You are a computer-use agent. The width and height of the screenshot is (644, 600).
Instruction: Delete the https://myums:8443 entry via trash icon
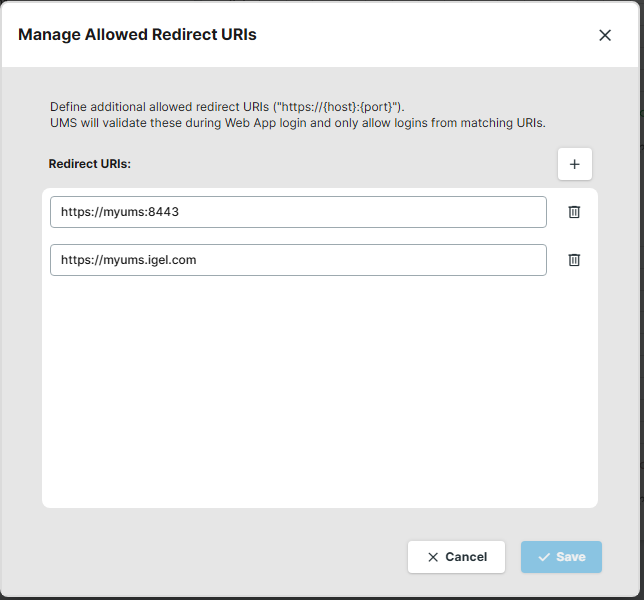click(x=574, y=212)
